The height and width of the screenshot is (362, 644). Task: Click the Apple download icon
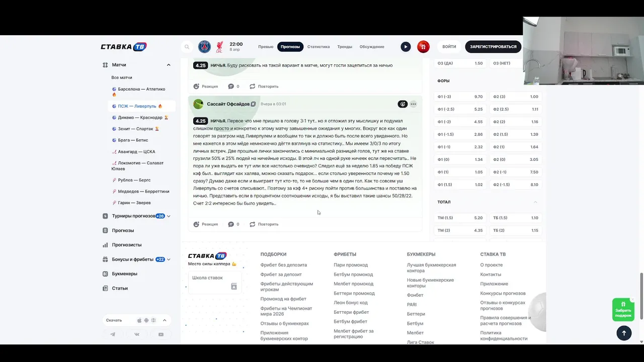pos(139,320)
